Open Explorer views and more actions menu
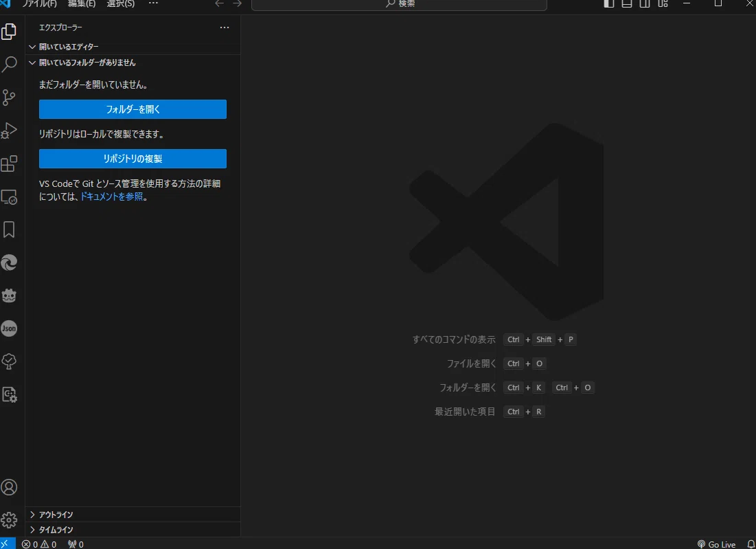The image size is (756, 549). point(225,27)
